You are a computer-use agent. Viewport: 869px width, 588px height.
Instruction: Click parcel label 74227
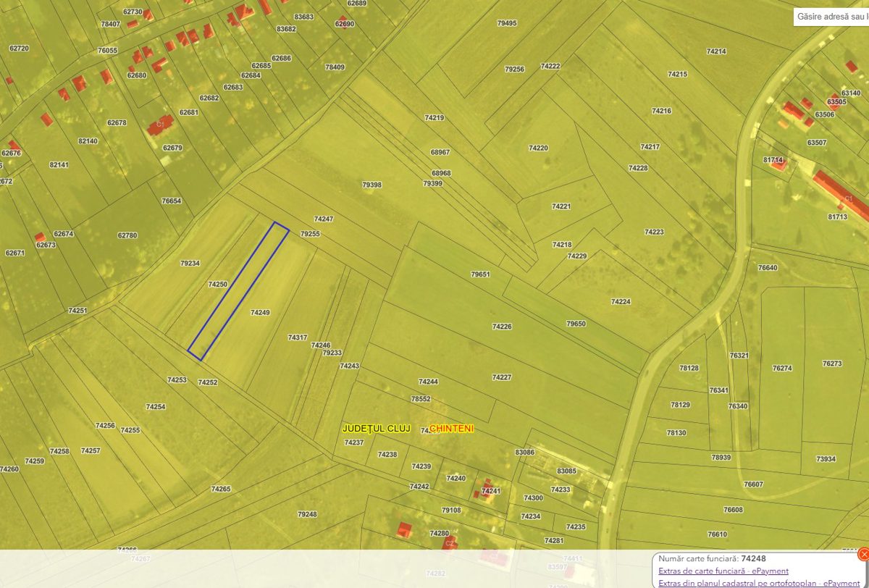pos(502,377)
